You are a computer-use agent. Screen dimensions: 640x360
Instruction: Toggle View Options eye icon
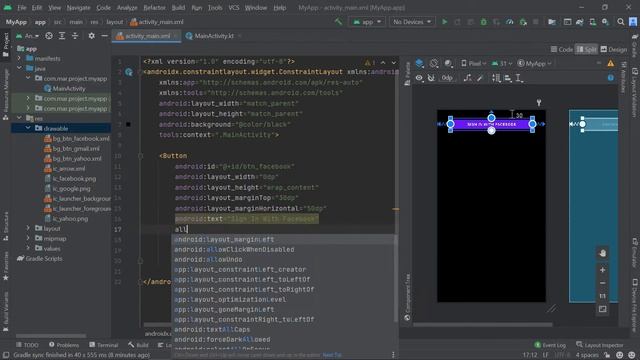(419, 78)
